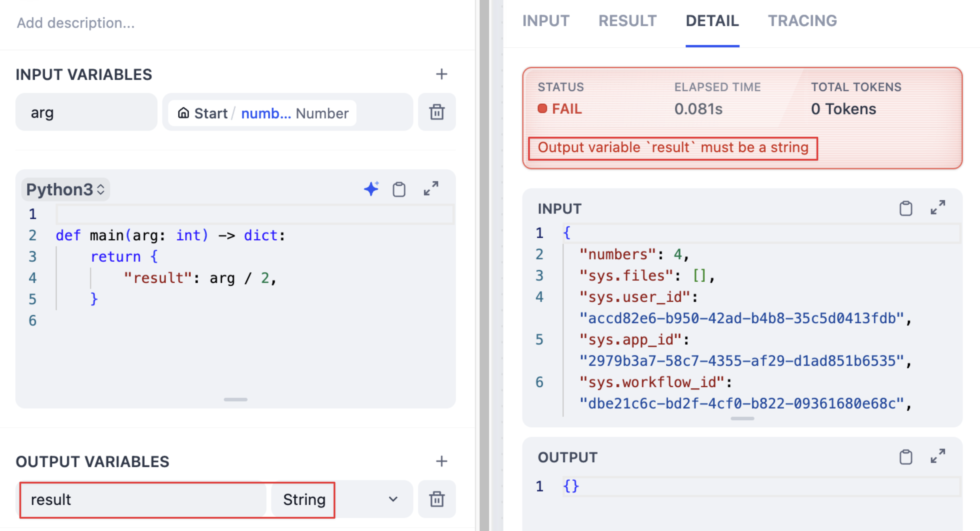This screenshot has width=980, height=531.
Task: Switch to the RESULT tab
Action: click(x=627, y=21)
